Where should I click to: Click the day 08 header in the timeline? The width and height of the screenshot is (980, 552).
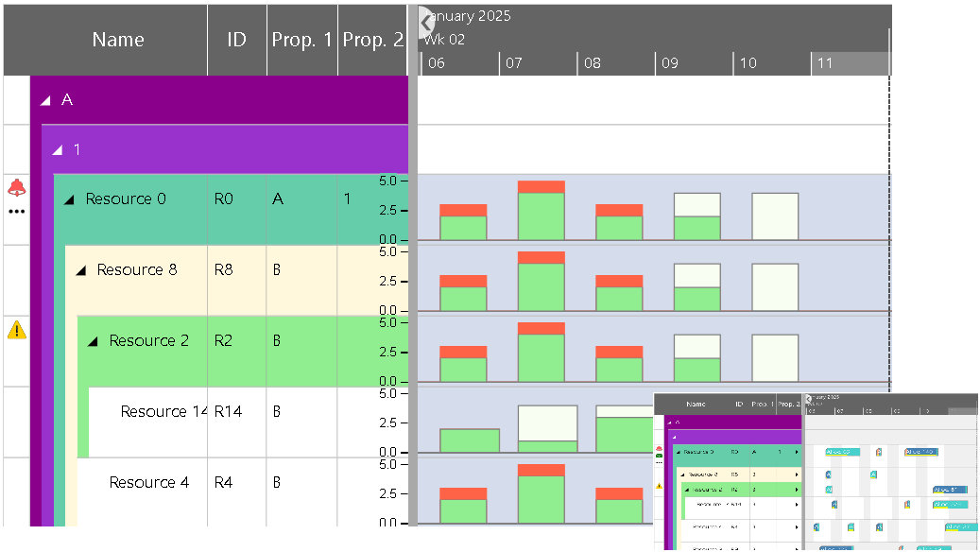click(x=614, y=62)
